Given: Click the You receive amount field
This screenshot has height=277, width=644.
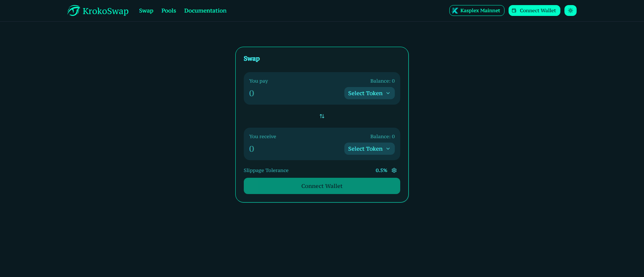Looking at the screenshot, I should click(295, 149).
